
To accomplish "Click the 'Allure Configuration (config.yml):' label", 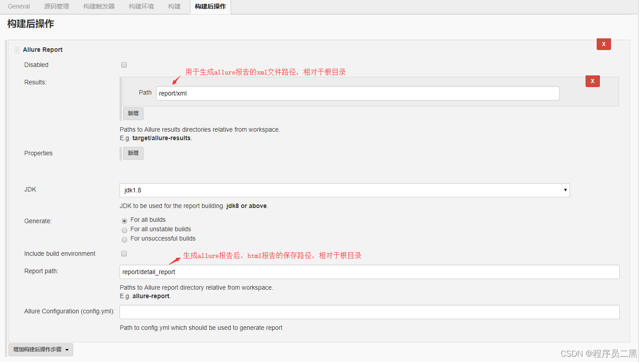I will [x=69, y=311].
